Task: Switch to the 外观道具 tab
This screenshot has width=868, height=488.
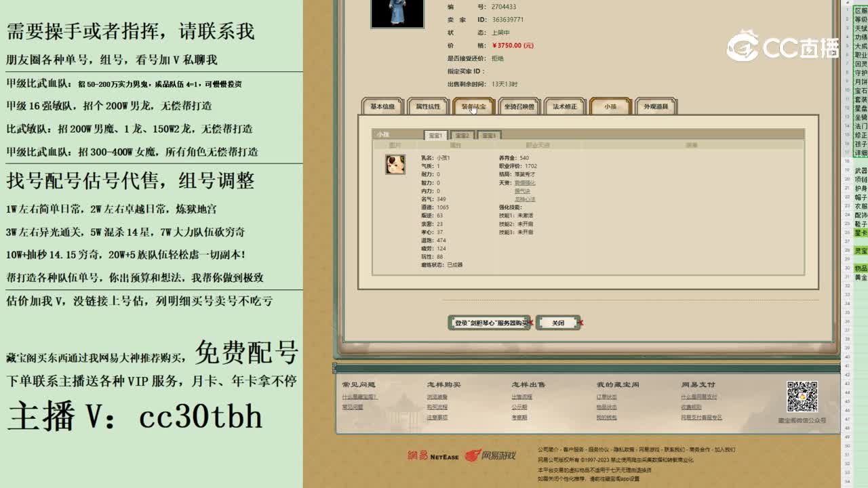Action: [656, 106]
